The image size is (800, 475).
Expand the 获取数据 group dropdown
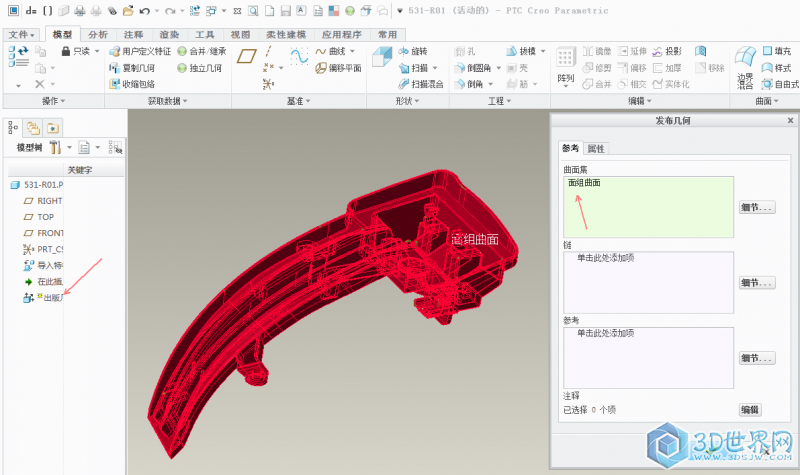[168, 101]
